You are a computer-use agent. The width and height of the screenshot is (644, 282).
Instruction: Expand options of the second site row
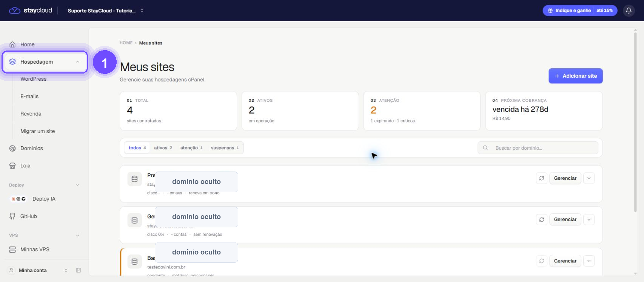pyautogui.click(x=589, y=219)
